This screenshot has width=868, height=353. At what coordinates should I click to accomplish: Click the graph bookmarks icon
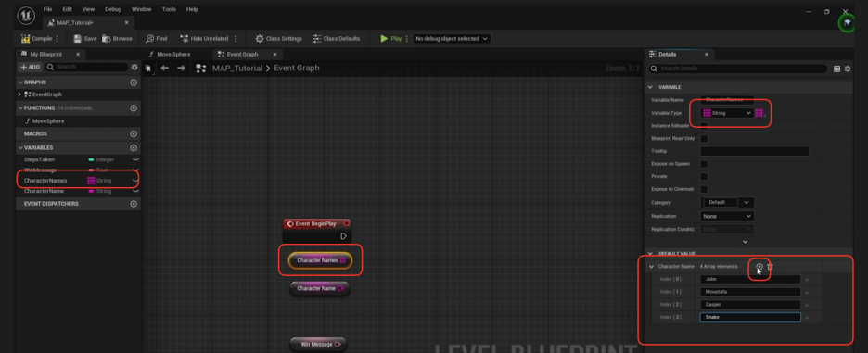tap(148, 68)
